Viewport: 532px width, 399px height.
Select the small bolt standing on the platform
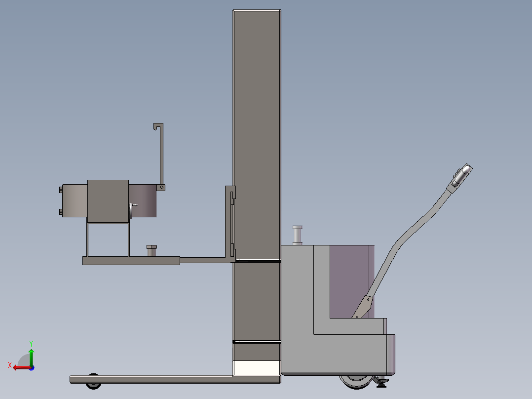click(152, 250)
